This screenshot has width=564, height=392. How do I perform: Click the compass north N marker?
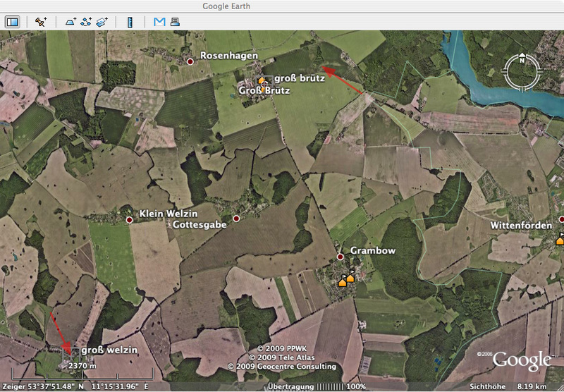[x=522, y=60]
